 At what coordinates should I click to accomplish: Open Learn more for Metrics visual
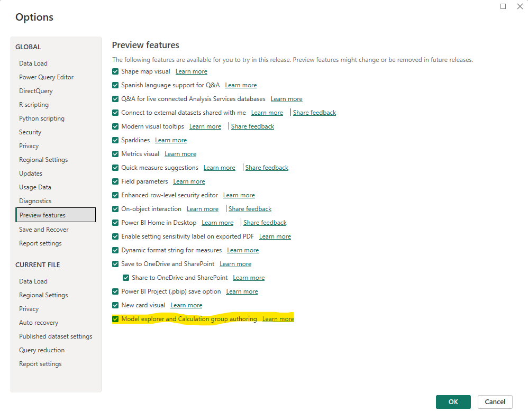coord(180,154)
